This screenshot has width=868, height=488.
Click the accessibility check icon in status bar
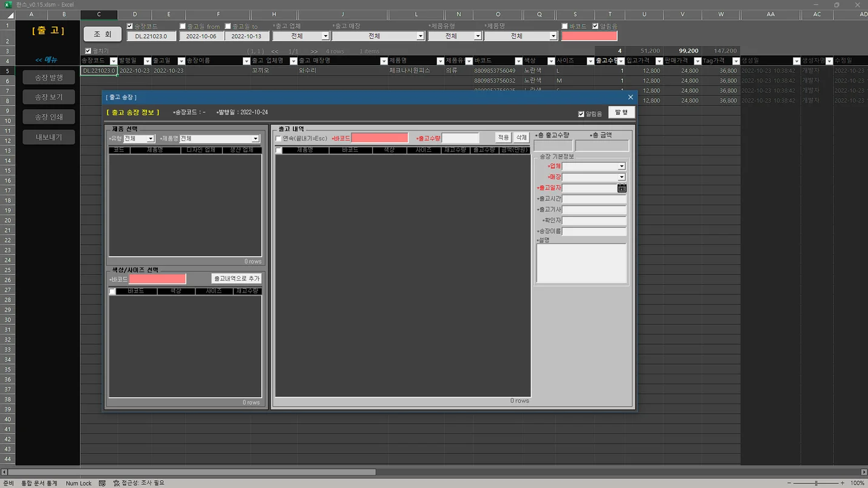pyautogui.click(x=117, y=483)
